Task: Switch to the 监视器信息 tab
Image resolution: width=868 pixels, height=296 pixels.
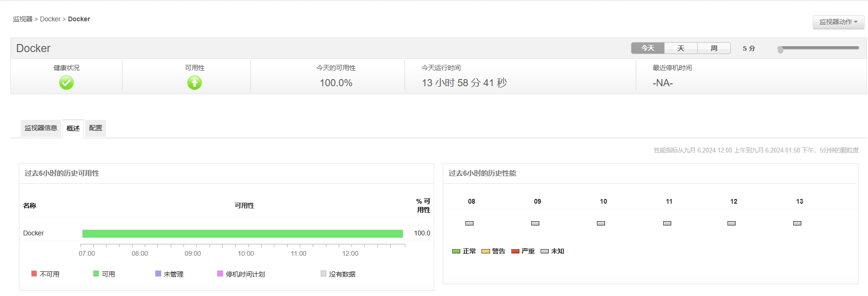Action: pyautogui.click(x=41, y=128)
